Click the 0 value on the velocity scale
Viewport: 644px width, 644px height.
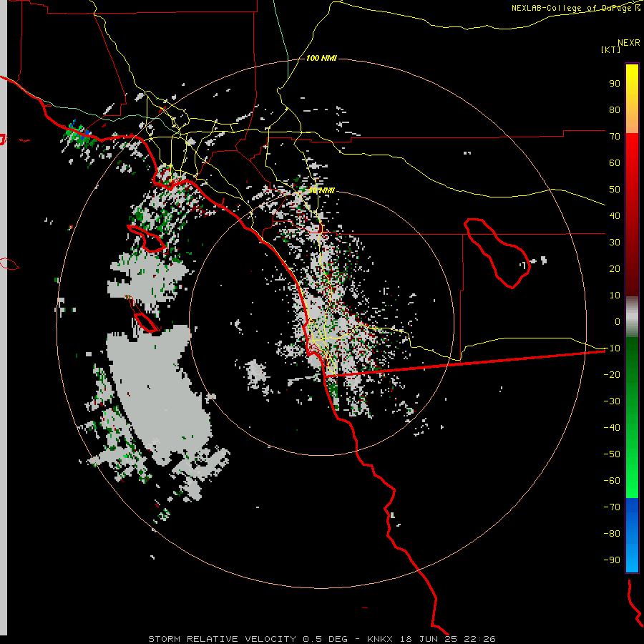[618, 322]
